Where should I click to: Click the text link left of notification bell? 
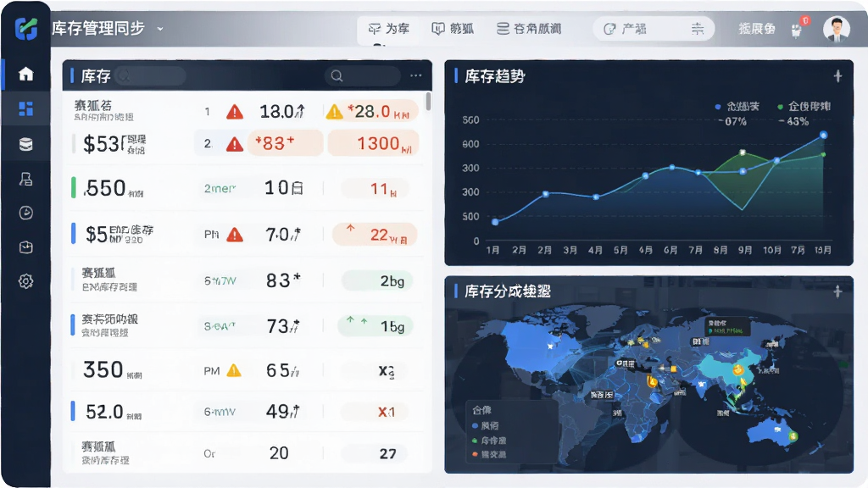click(757, 29)
